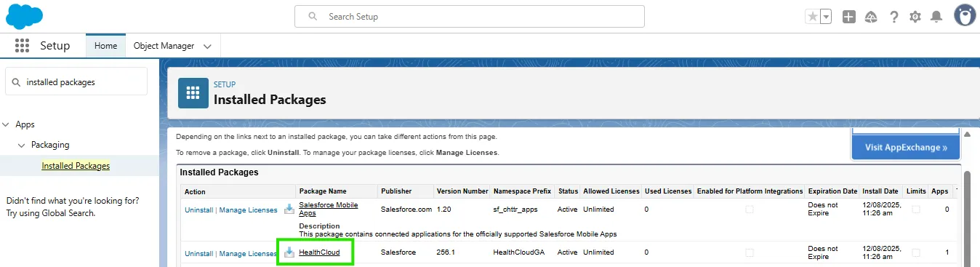Manage Licenses for Salesforce Mobile Apps
Screen dimensions: 980x267
point(248,210)
